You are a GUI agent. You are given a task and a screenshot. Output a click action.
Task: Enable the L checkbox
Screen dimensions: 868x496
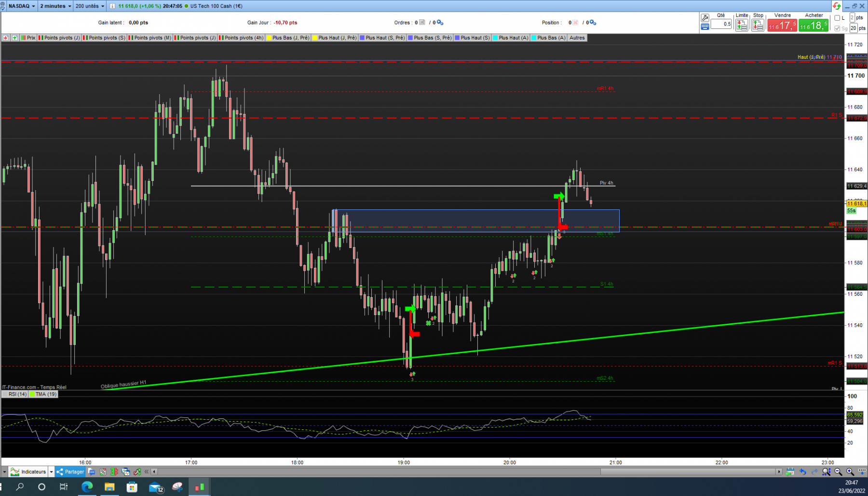[837, 18]
